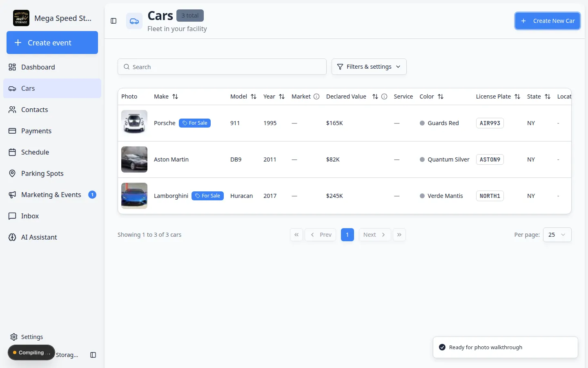Click the Compiling status indicator
The image size is (588, 368).
pos(31,352)
